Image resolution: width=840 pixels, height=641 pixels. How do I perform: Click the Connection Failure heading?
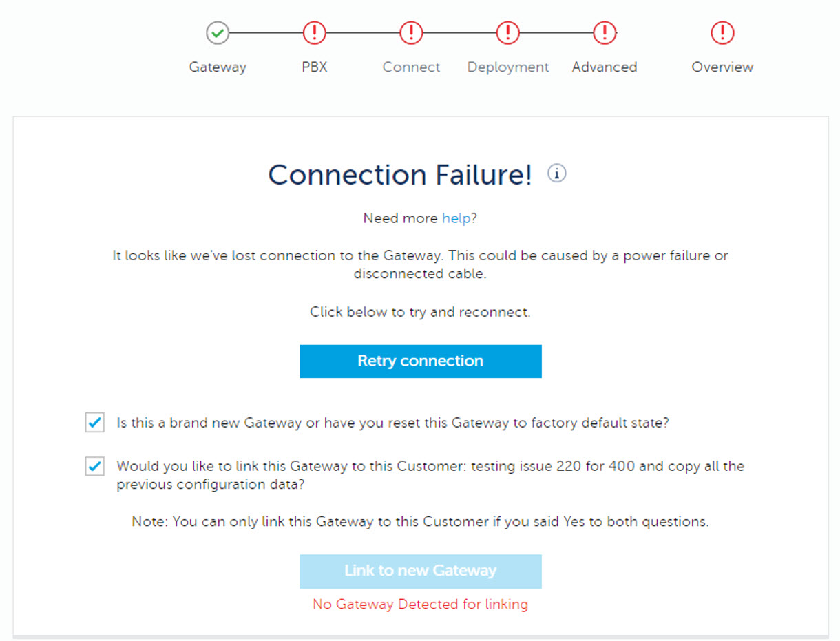399,175
